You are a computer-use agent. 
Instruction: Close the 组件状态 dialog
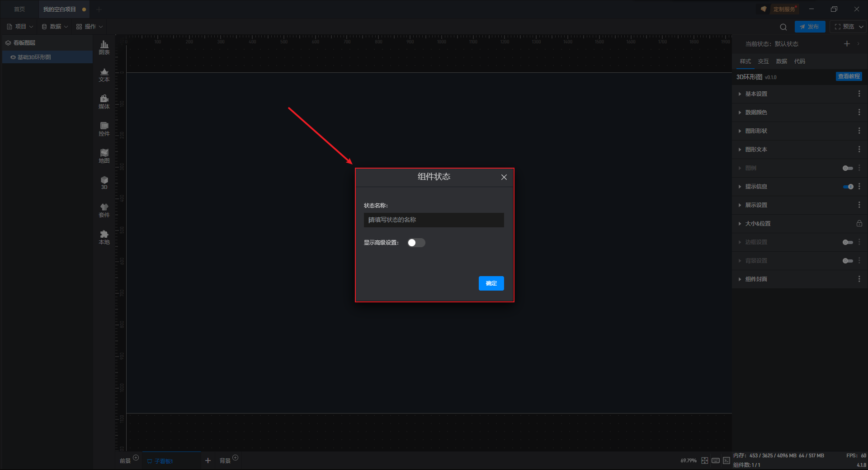[x=504, y=177]
